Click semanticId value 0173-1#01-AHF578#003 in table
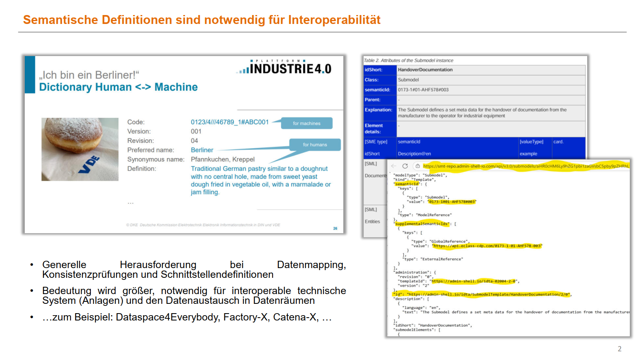The width and height of the screenshot is (644, 355). click(423, 90)
